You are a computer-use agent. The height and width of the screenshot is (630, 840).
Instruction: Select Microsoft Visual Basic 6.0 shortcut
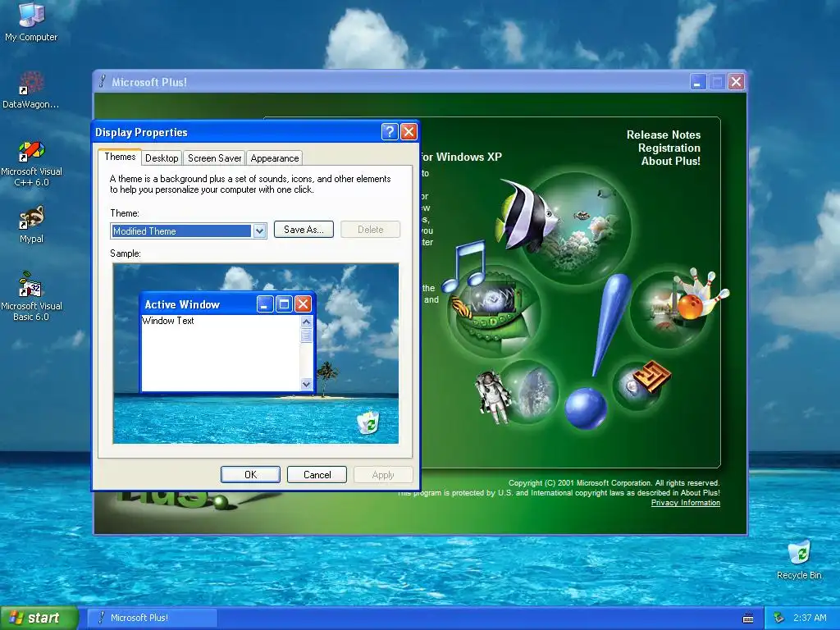click(31, 296)
